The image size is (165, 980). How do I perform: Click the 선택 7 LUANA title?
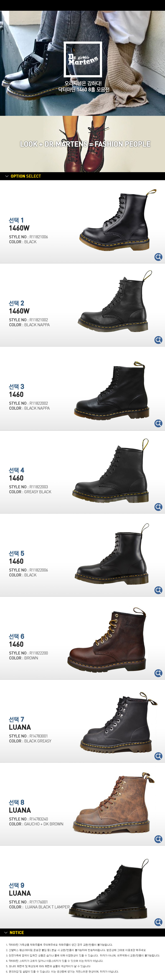click(x=20, y=723)
